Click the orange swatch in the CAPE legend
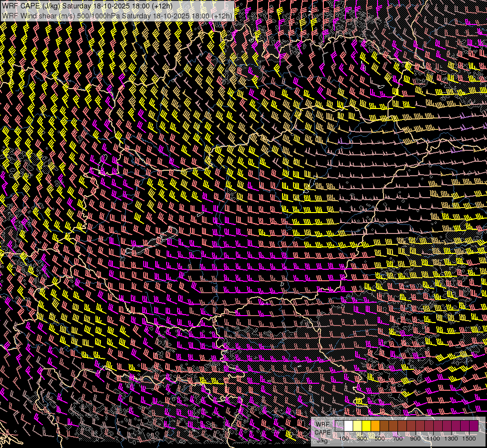This screenshot has height=448, width=487. (376, 426)
